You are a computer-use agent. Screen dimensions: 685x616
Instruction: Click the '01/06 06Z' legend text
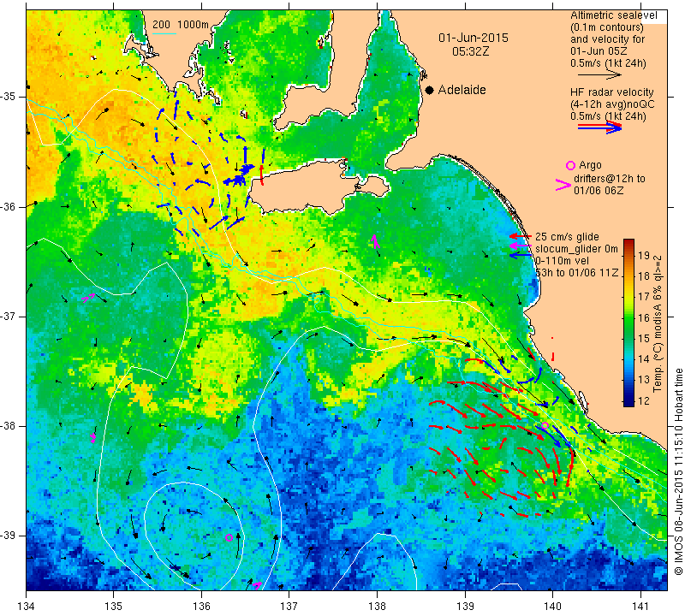(x=599, y=191)
